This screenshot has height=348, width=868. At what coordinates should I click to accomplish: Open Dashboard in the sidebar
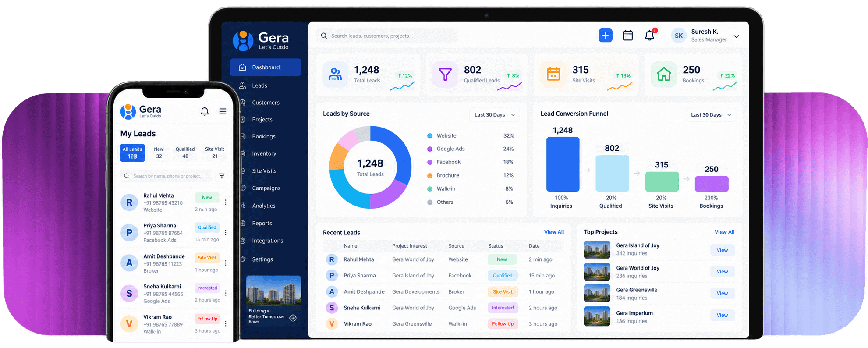pos(266,67)
